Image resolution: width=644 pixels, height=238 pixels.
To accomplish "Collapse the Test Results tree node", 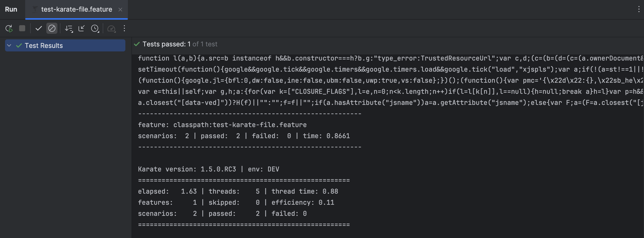I will tap(9, 45).
